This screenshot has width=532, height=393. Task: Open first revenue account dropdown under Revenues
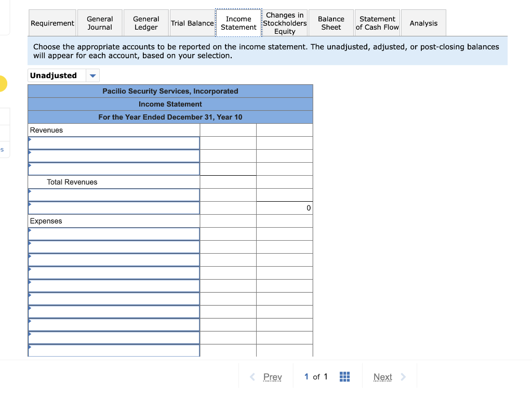pyautogui.click(x=114, y=143)
